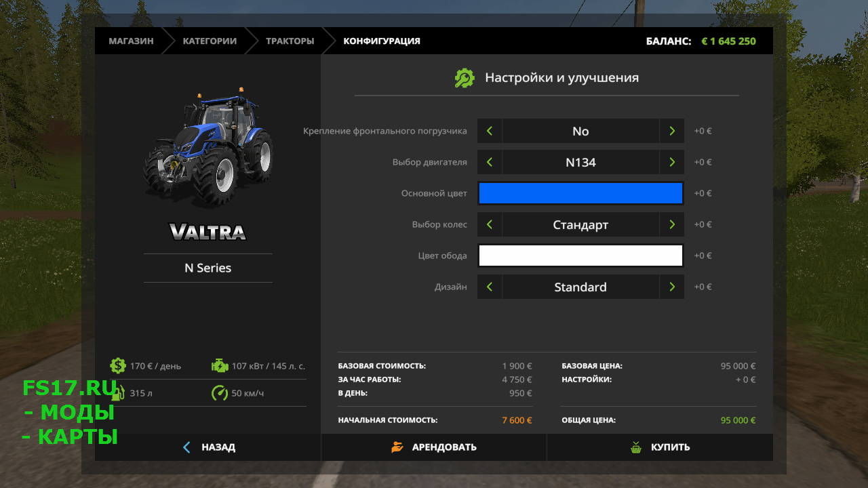Open the Standard design selection field
The image size is (868, 488).
(580, 287)
